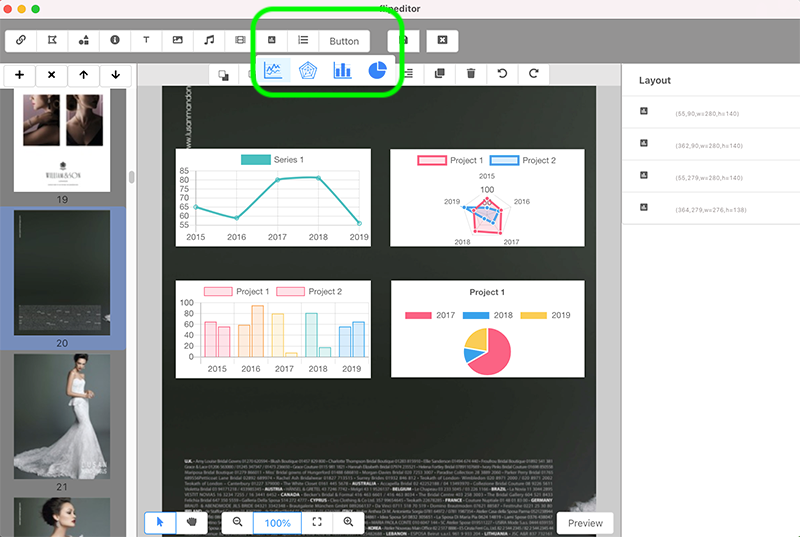The width and height of the screenshot is (800, 537).
Task: Select page 20 thumbnail
Action: coord(62,273)
